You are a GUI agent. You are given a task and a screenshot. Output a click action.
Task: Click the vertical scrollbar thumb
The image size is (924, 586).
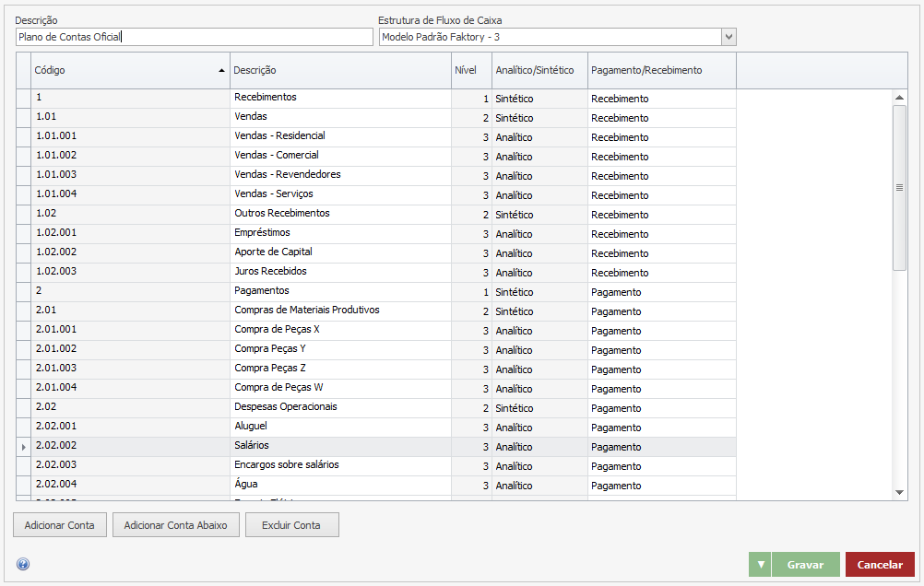click(x=900, y=187)
